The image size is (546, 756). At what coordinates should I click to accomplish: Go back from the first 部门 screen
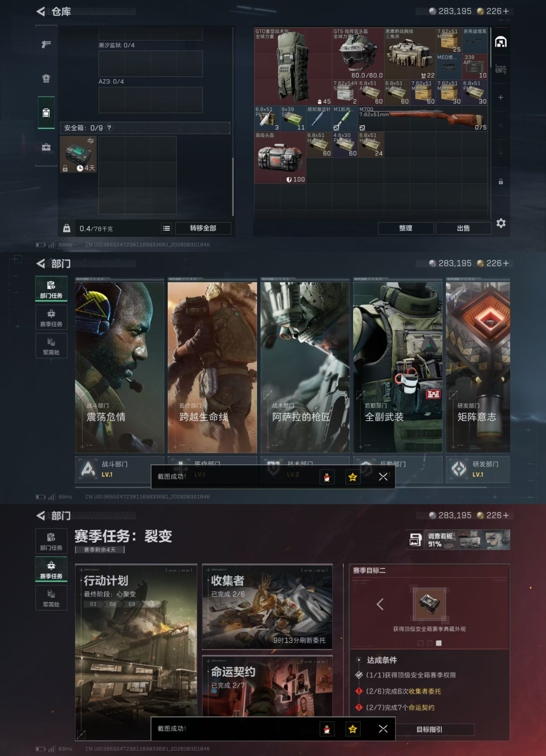click(41, 264)
